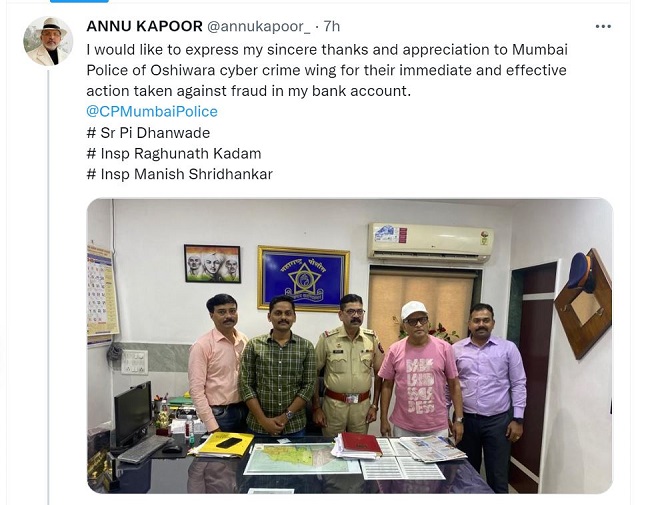
Task: Click the @annukapoor_ handle
Action: click(x=258, y=27)
